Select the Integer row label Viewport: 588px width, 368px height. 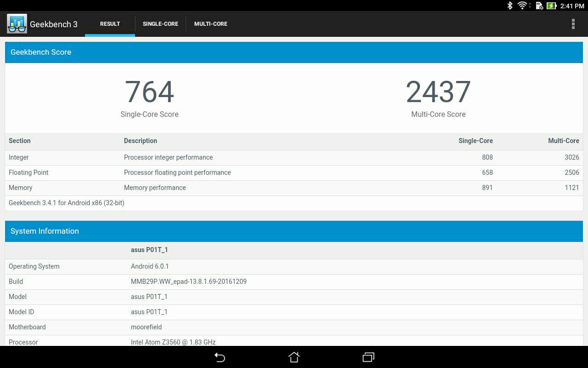point(19,157)
